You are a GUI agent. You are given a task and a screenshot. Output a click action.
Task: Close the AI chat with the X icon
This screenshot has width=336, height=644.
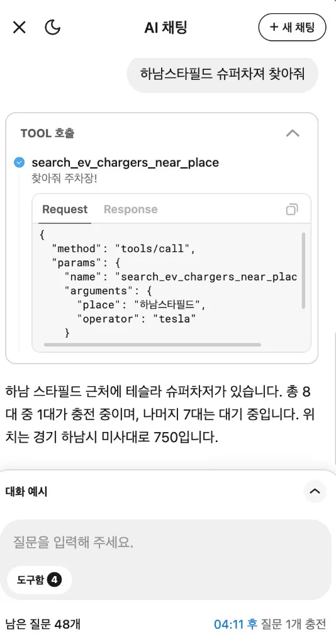(20, 28)
